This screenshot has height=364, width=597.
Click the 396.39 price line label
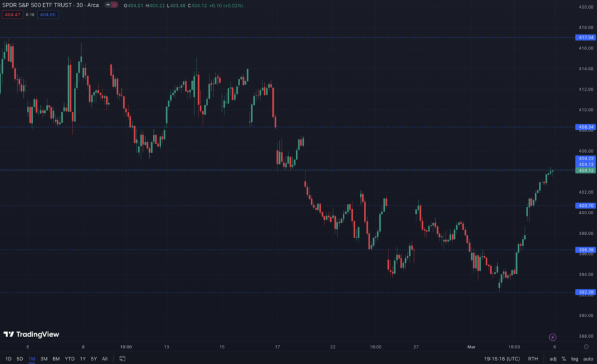[x=585, y=250]
